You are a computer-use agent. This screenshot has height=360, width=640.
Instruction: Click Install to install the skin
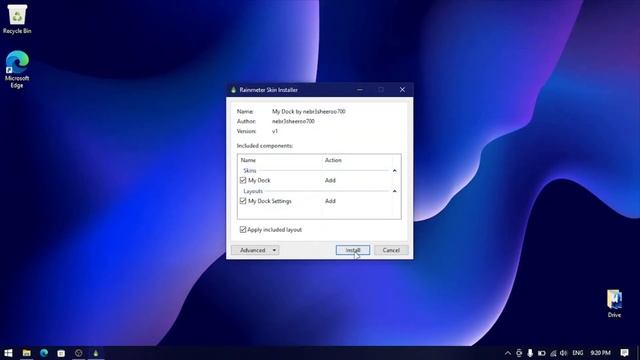tap(353, 250)
